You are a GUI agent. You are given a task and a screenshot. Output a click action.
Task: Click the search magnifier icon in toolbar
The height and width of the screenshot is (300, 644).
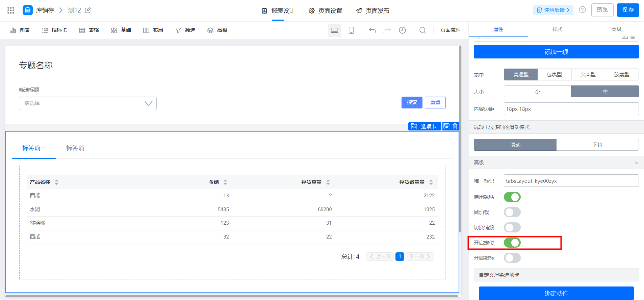(x=422, y=30)
